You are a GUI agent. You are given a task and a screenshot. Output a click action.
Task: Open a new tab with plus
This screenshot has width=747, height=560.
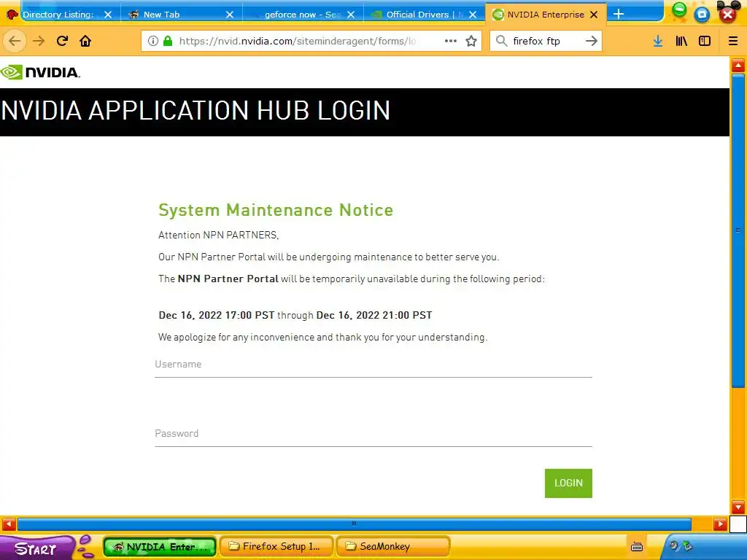click(619, 15)
